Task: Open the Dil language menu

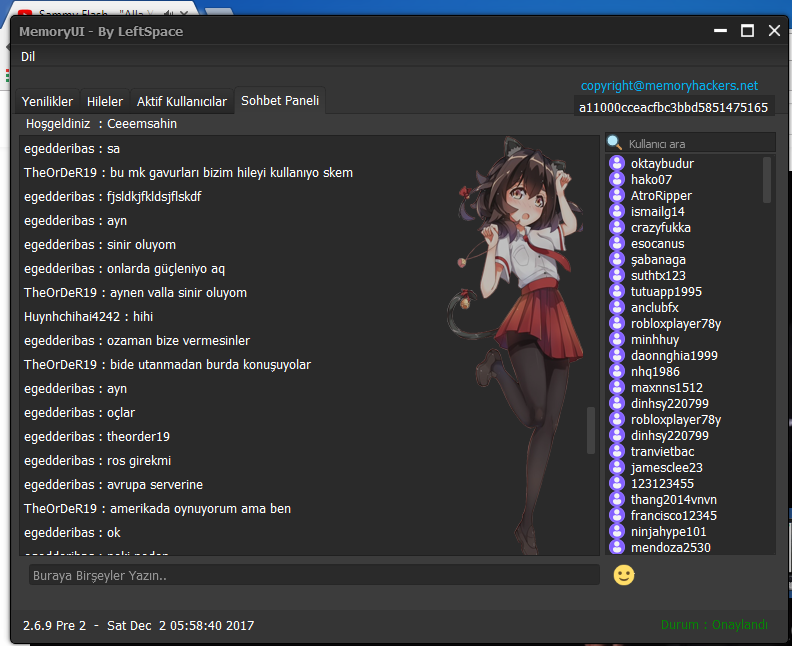Action: [28, 57]
